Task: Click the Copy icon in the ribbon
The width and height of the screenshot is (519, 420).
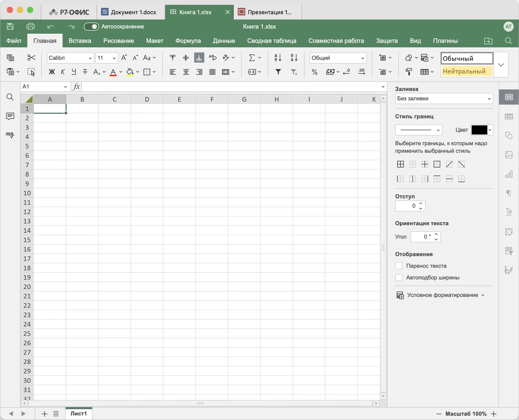Action: 10,57
